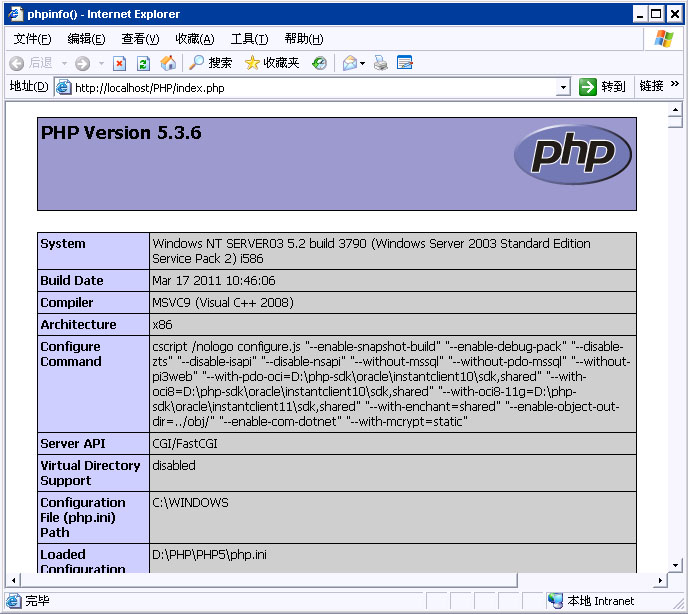Screen dimensions: 688x614
Task: Click the Forward navigation arrow
Action: 82,63
